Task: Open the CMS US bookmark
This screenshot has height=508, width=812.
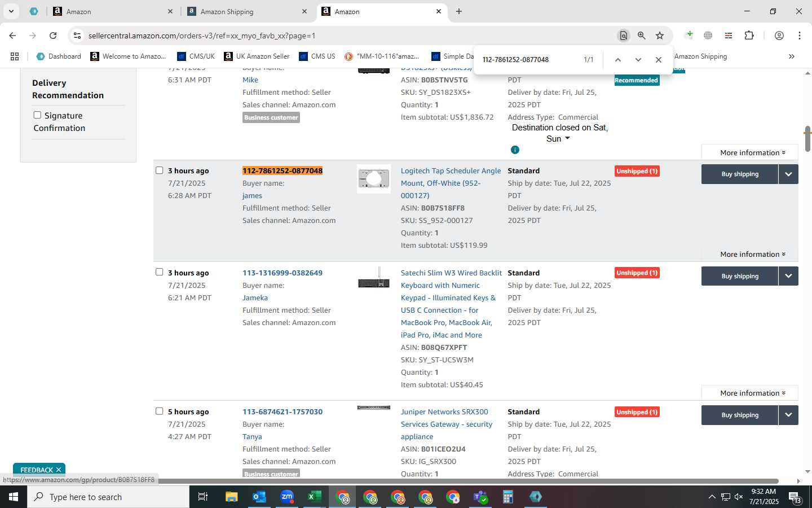Action: (317, 56)
